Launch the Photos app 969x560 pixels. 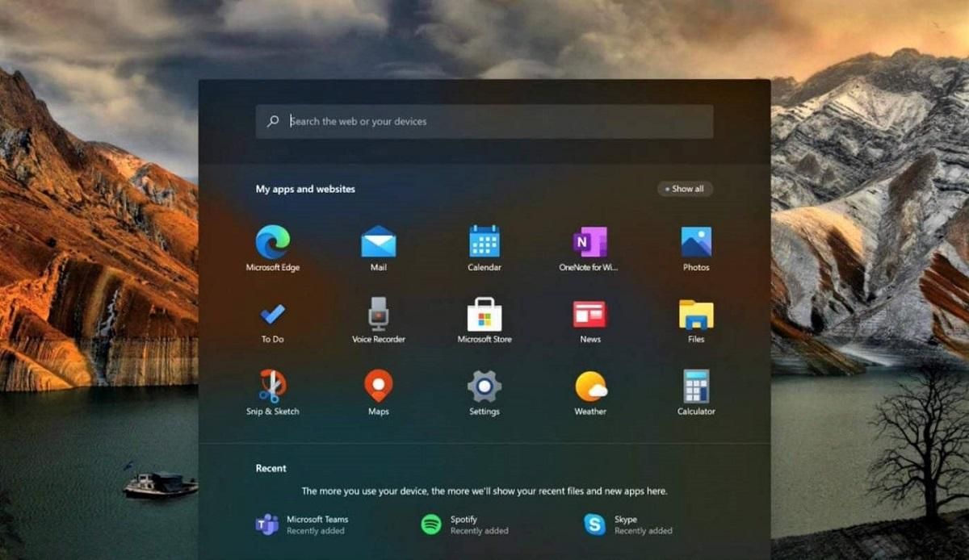[x=695, y=242]
